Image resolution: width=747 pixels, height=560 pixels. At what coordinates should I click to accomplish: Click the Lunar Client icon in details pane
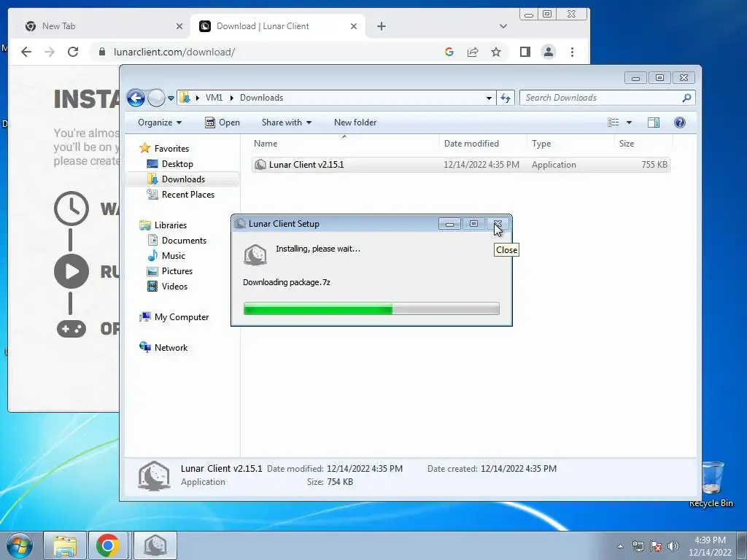coord(154,475)
